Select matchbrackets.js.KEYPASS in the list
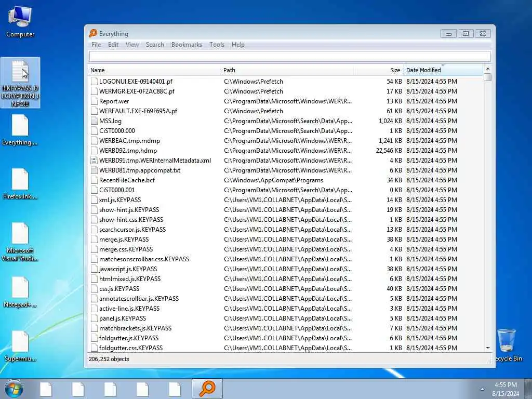 (135, 328)
